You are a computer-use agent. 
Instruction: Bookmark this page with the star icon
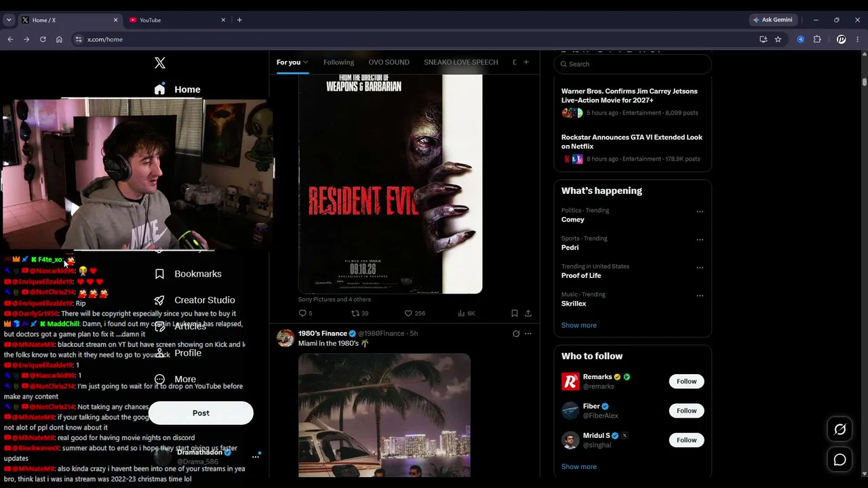(x=778, y=39)
